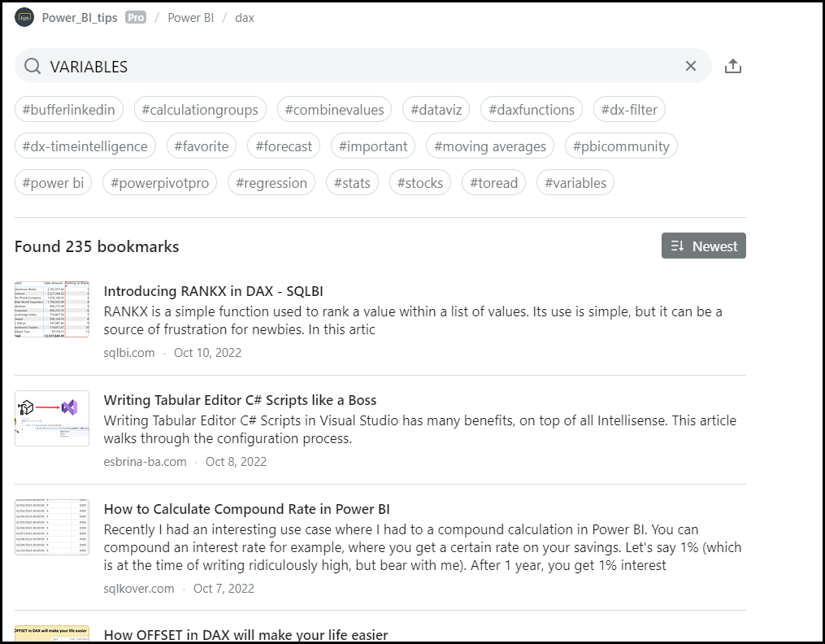
Task: Filter by #dx-timeintelligence tag
Action: (x=85, y=146)
